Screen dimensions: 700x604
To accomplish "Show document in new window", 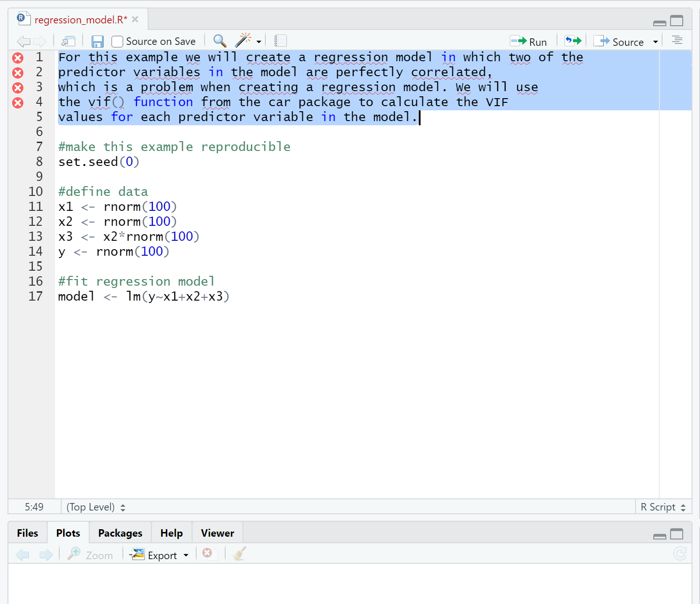I will pos(68,42).
